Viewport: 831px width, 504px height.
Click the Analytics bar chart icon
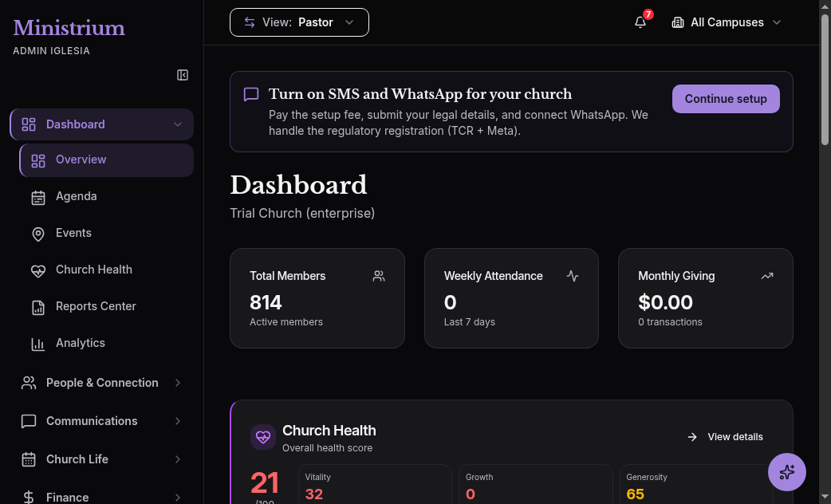pyautogui.click(x=38, y=345)
